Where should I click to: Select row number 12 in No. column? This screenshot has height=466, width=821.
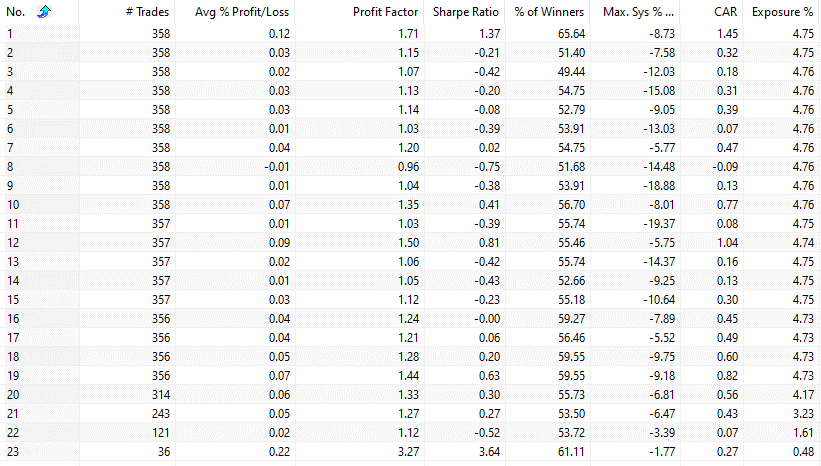pos(13,242)
